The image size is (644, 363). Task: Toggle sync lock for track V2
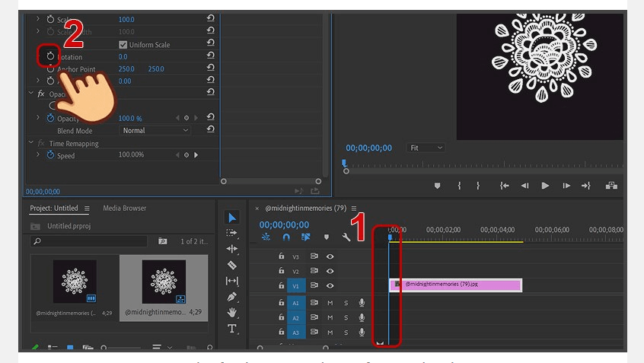pyautogui.click(x=314, y=271)
